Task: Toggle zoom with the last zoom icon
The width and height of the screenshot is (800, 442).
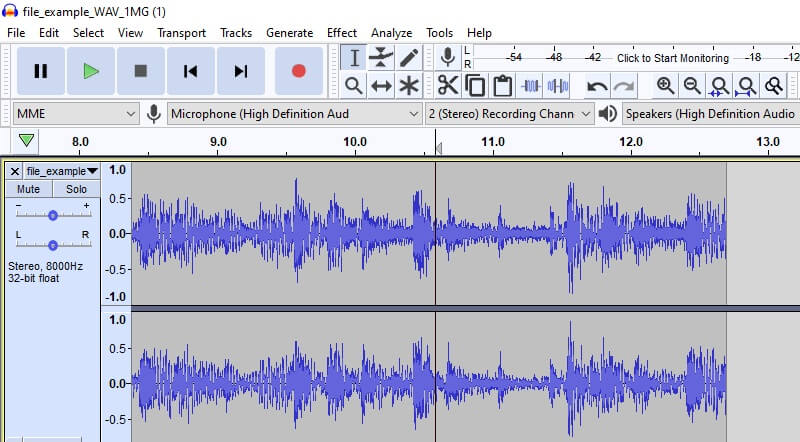Action: coord(774,86)
